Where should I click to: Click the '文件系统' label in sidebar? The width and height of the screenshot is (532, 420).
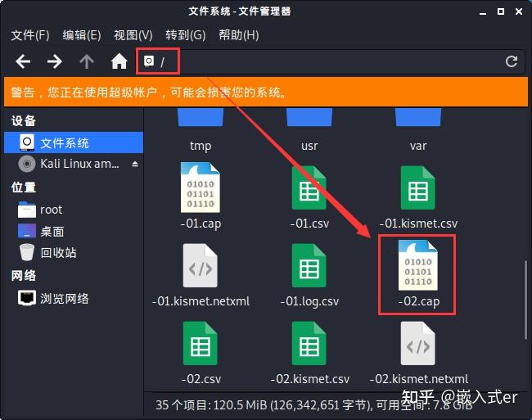click(65, 142)
